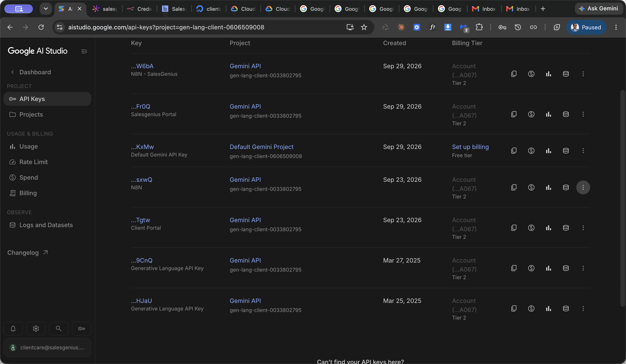The height and width of the screenshot is (364, 626).
Task: Open spend for the ...HJaU key
Action: [531, 309]
